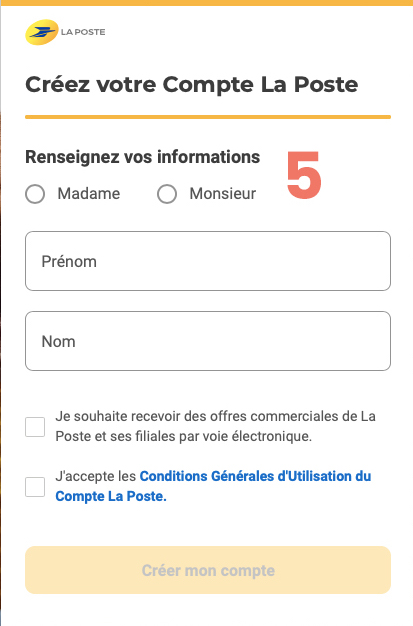Click the Monsieur label text

click(222, 194)
